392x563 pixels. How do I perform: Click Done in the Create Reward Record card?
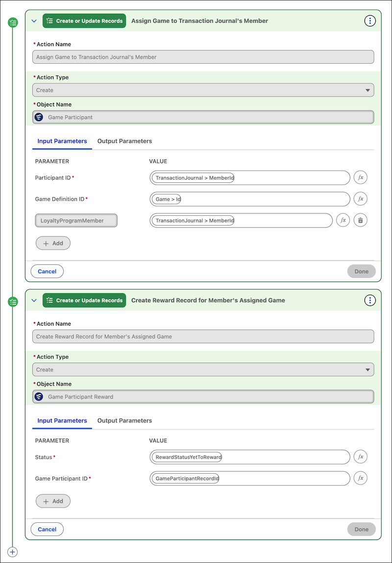[361, 529]
